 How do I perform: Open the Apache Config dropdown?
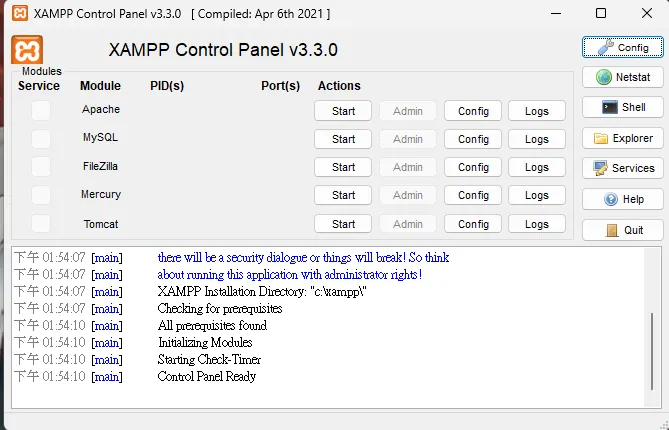pos(473,111)
